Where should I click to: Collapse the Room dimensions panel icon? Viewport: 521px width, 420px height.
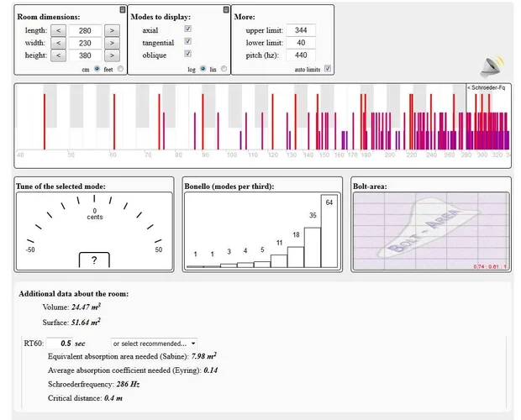123,9
